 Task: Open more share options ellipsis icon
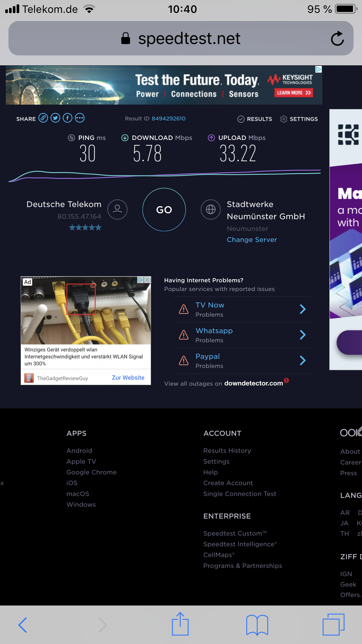click(x=80, y=118)
